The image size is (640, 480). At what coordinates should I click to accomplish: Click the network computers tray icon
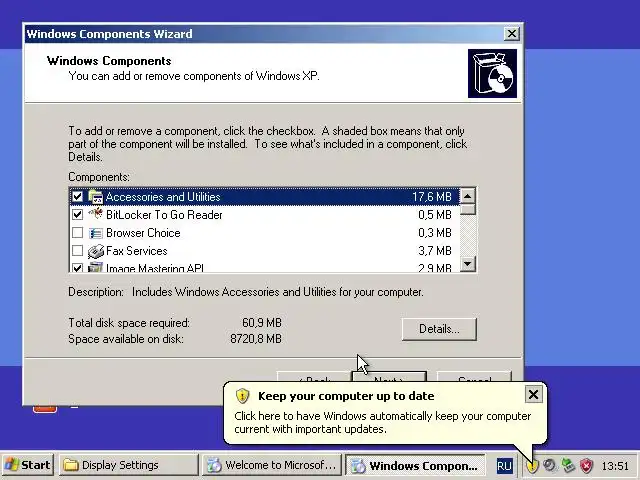click(568, 465)
